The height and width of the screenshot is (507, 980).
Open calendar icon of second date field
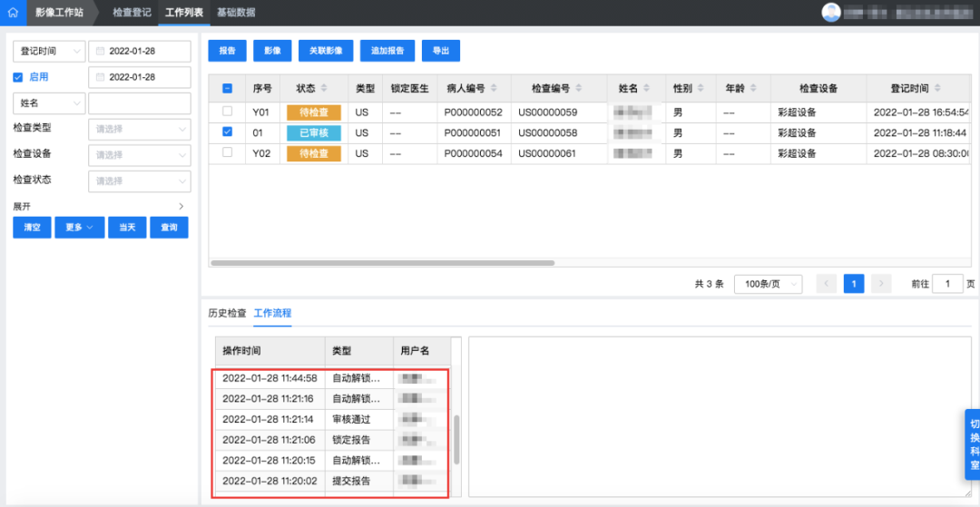[100, 77]
